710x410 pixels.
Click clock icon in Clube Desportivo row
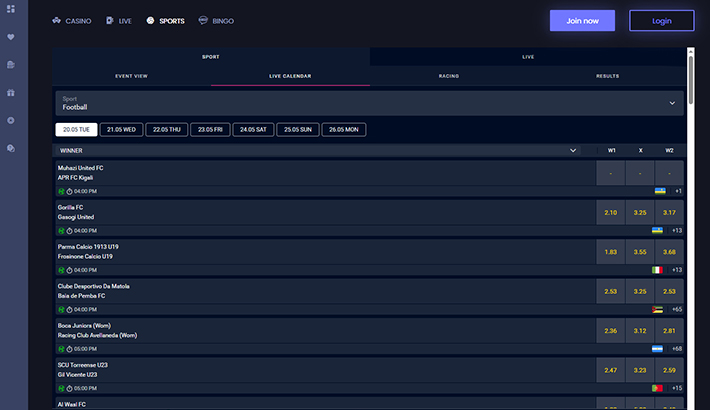[70, 310]
